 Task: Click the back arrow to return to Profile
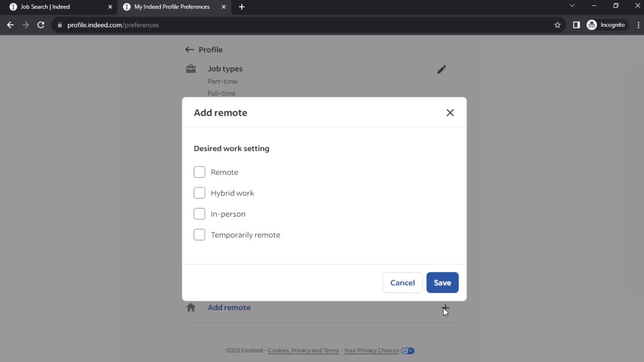point(189,50)
